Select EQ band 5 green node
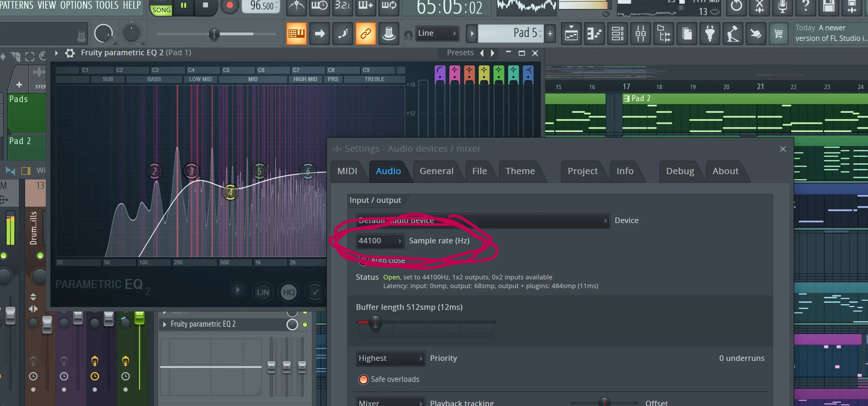The image size is (868, 406). pos(259,171)
